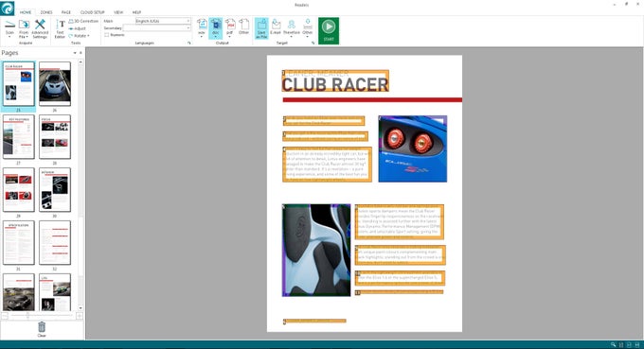This screenshot has height=349, width=644.
Task: Select docx as output format
Action: pyautogui.click(x=216, y=28)
